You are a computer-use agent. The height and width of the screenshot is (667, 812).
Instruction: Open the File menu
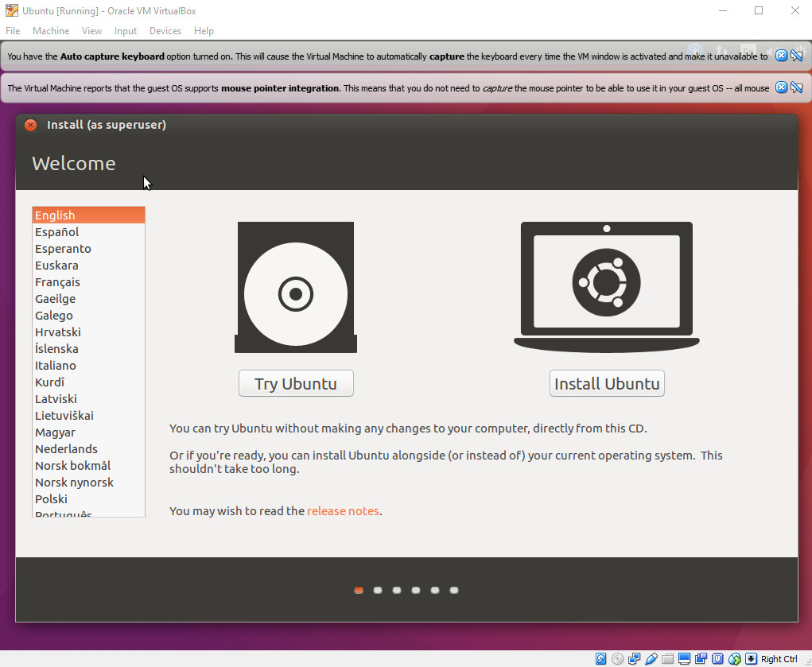[13, 31]
